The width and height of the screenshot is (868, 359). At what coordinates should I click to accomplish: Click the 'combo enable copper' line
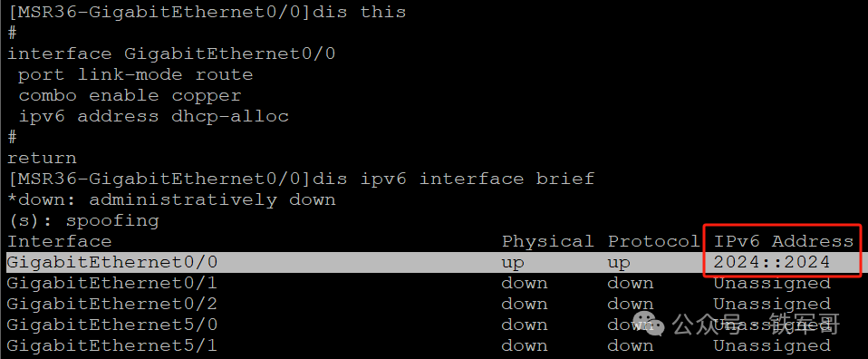(130, 95)
